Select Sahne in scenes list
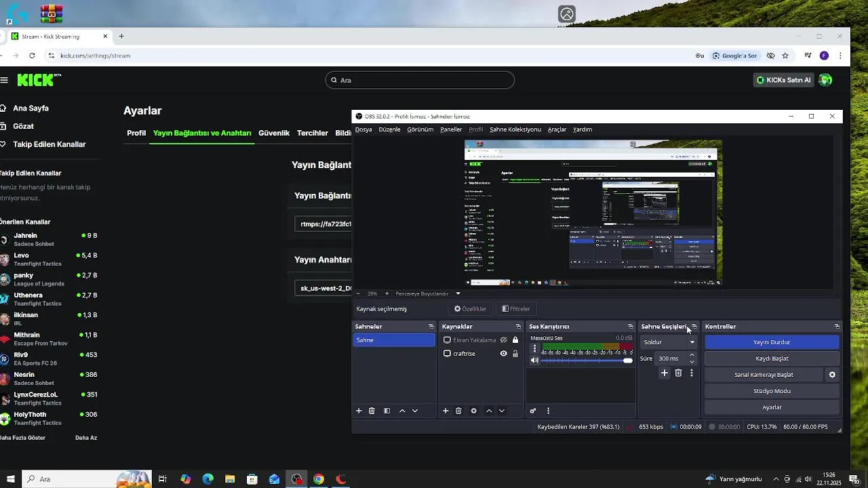Viewport: 868px width, 488px height. click(x=394, y=340)
